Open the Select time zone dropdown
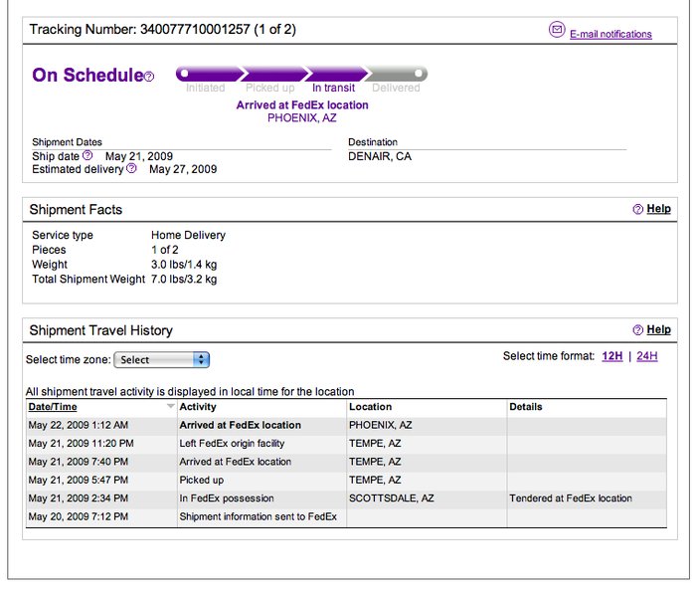Screen dimensions: 700x596 (x=162, y=359)
